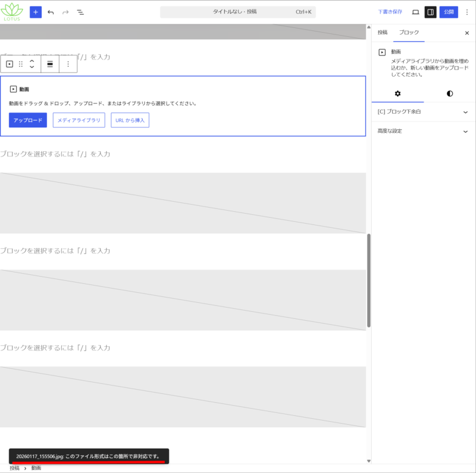Click the block alignment icon
The image size is (476, 473).
click(50, 64)
